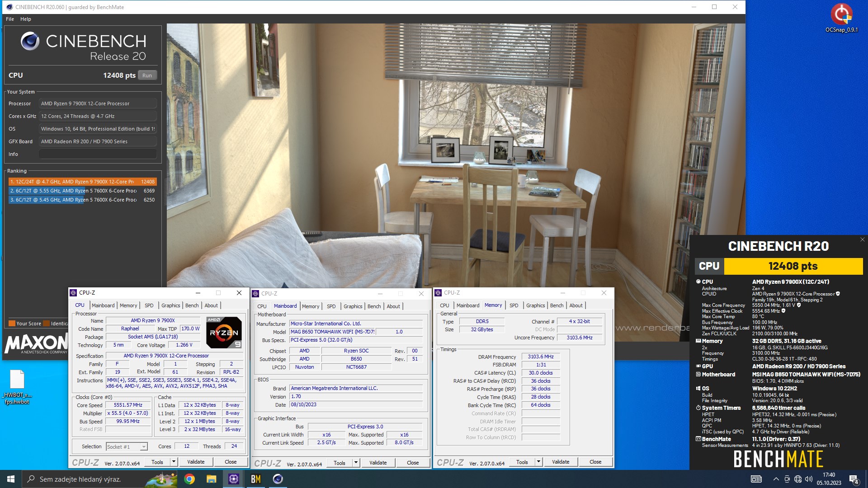Select ranking entry 6C/12T @ 5.45 GHz
This screenshot has height=488, width=868.
point(82,200)
